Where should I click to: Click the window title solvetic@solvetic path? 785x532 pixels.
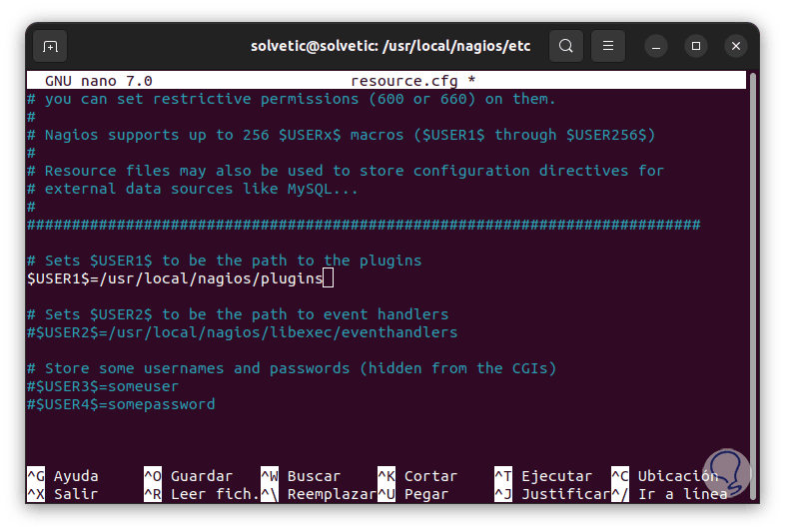[x=391, y=46]
